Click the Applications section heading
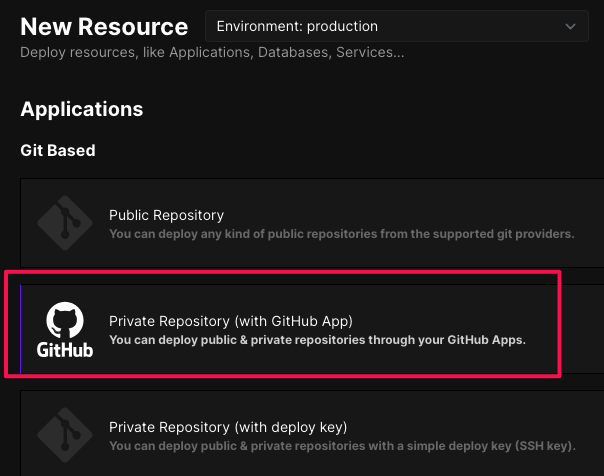This screenshot has height=476, width=604. [x=82, y=109]
